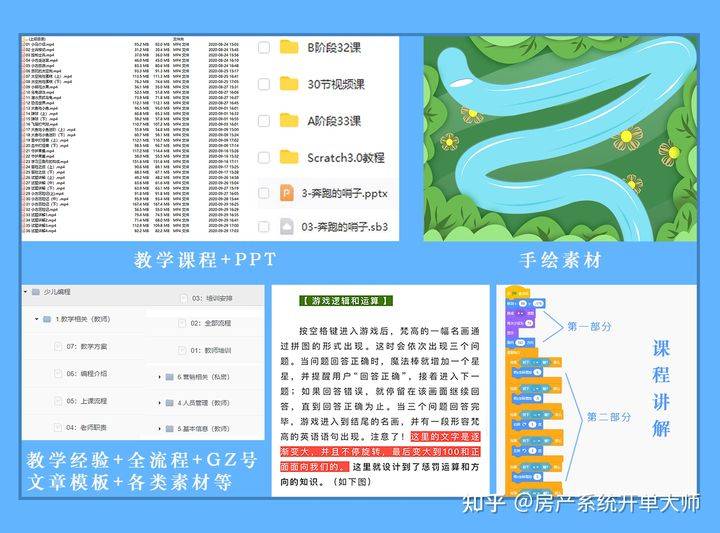Select the 1.教学相关（教师） tree label
The width and height of the screenshot is (720, 533).
[x=83, y=319]
